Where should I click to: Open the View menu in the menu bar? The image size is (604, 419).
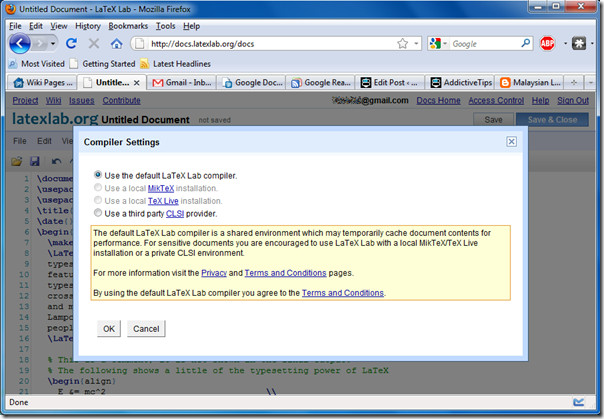pos(59,26)
